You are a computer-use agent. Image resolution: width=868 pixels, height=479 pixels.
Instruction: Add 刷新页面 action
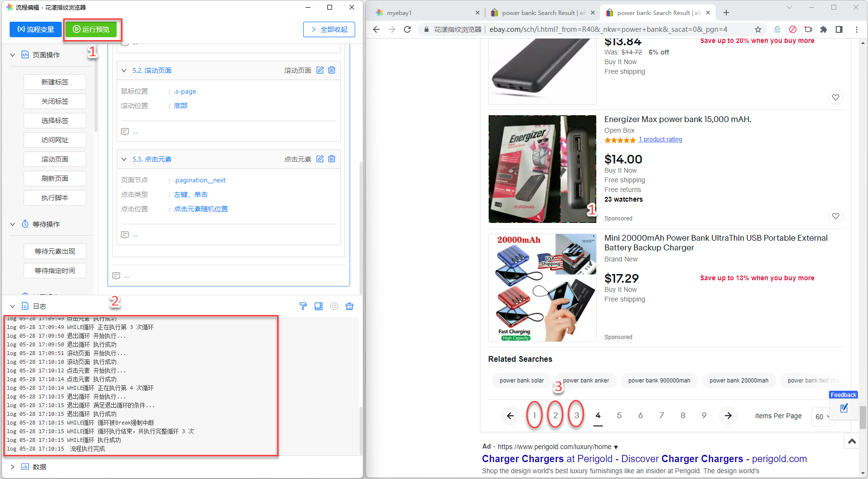[x=55, y=178]
